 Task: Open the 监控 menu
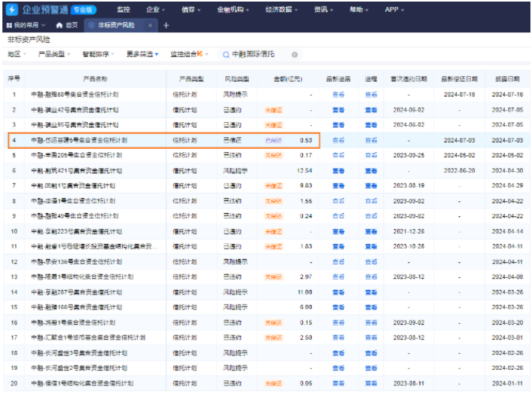pos(124,10)
